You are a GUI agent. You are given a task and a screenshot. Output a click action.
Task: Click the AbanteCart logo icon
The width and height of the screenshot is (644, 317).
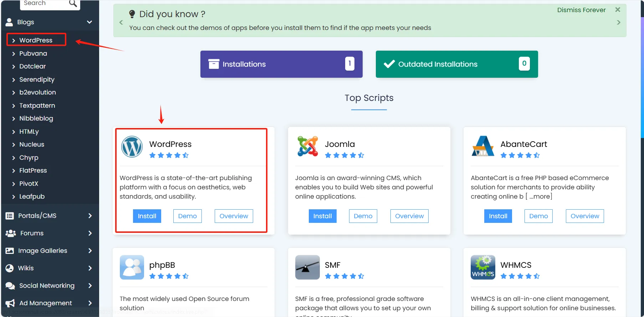[x=483, y=146]
